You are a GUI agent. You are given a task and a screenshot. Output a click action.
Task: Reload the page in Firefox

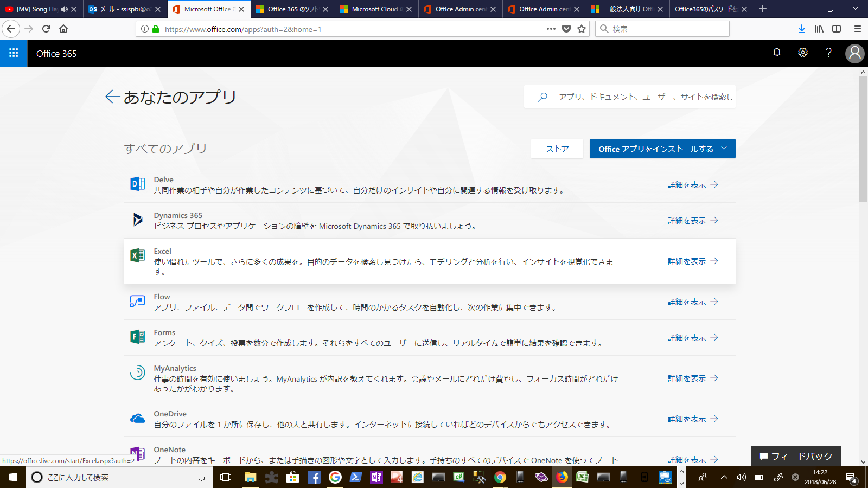(46, 29)
